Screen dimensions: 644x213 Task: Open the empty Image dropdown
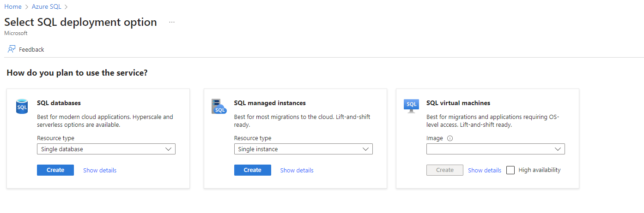pyautogui.click(x=495, y=149)
